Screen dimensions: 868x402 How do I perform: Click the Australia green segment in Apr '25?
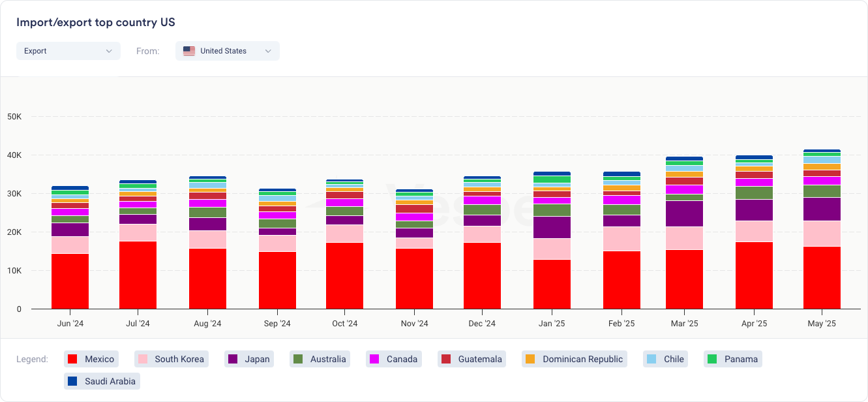pyautogui.click(x=754, y=193)
